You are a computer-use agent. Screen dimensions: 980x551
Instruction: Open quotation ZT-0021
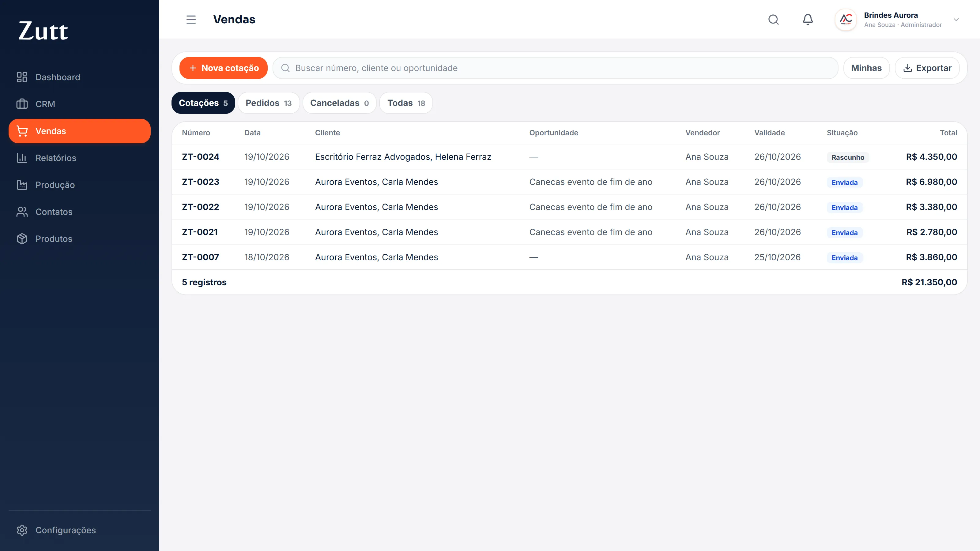pos(570,232)
